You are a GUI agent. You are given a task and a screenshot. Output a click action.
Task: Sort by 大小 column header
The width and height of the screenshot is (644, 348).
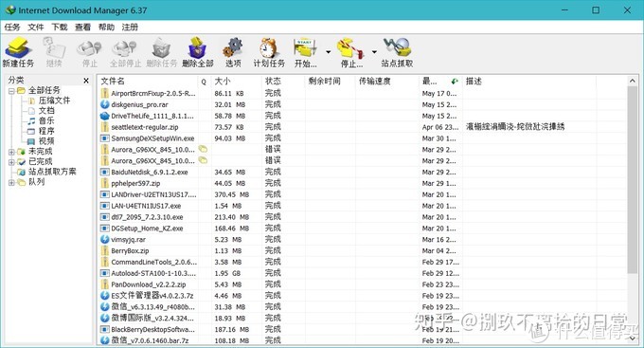click(x=236, y=81)
